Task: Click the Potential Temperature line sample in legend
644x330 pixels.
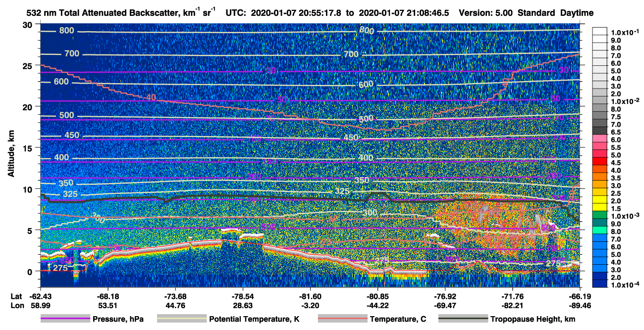Action: (181, 319)
